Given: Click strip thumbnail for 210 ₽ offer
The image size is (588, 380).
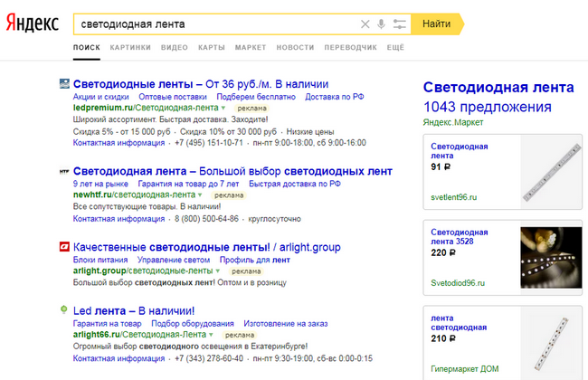Looking at the screenshot, I should 551,344.
